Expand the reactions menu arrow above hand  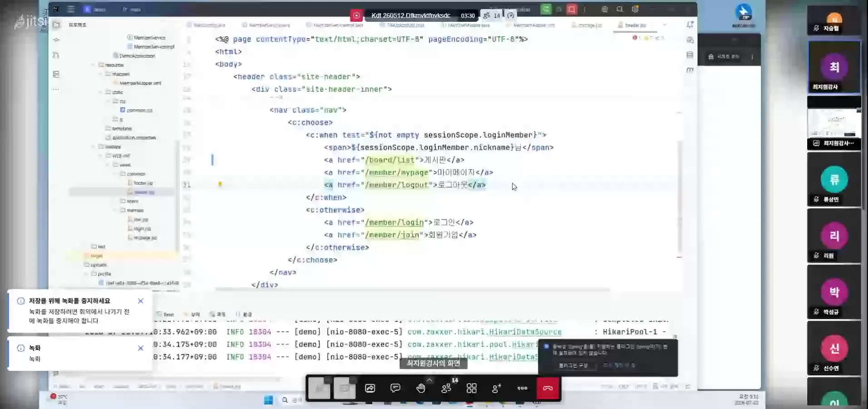(x=429, y=380)
